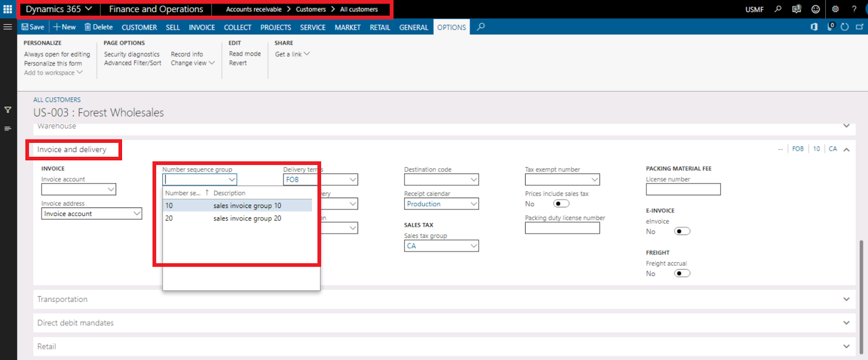Show the filter pane funnel icon
868x360 pixels.
tap(8, 110)
